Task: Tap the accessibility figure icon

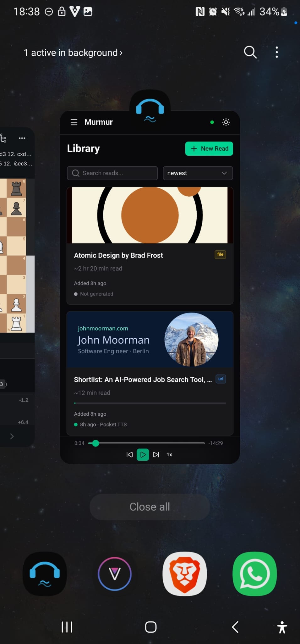Action: pos(282,627)
